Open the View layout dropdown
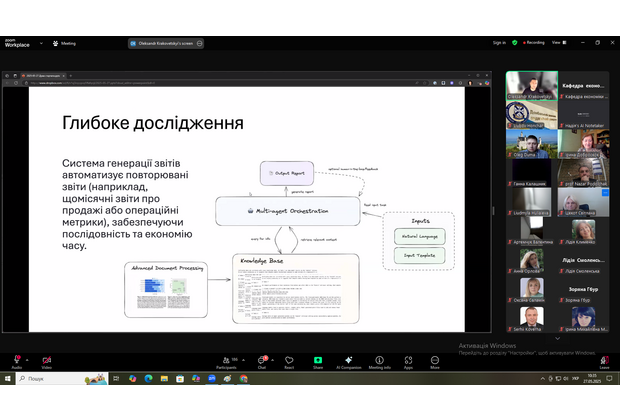 click(x=560, y=43)
